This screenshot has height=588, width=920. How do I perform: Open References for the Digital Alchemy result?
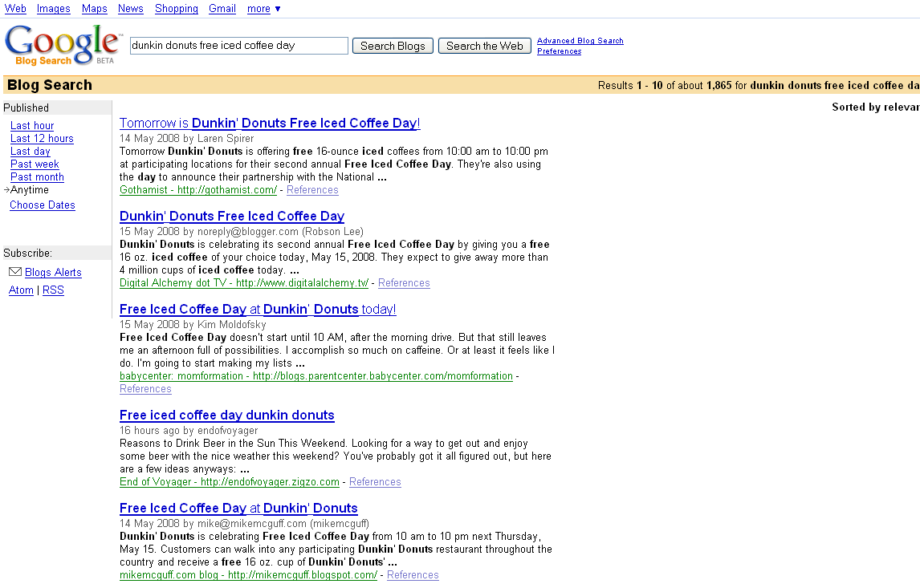[404, 283]
